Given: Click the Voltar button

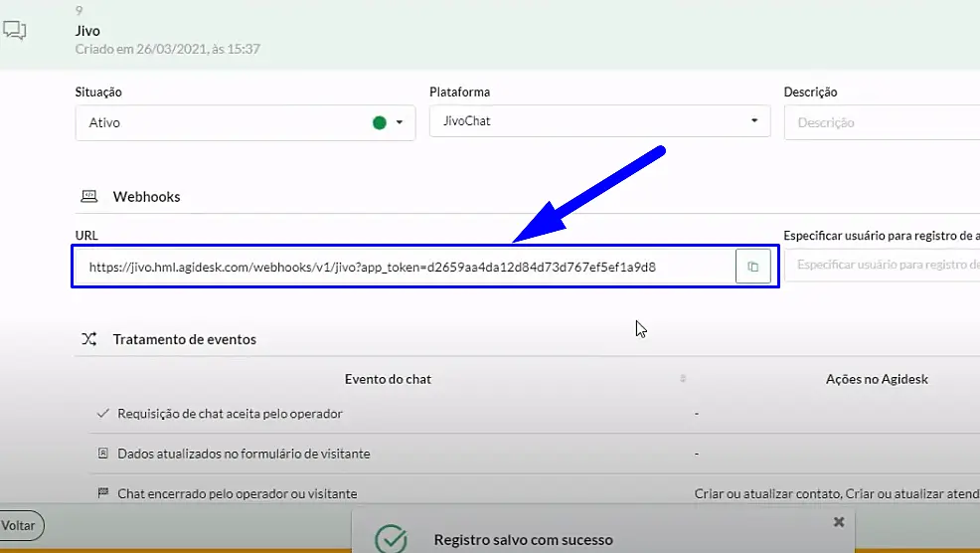Looking at the screenshot, I should coord(19,525).
